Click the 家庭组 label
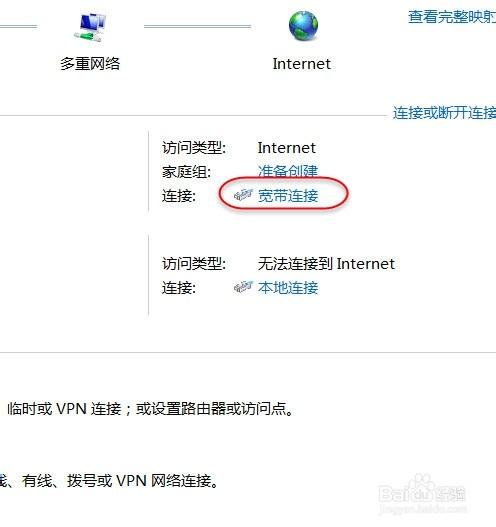The width and height of the screenshot is (496, 527). point(187,172)
